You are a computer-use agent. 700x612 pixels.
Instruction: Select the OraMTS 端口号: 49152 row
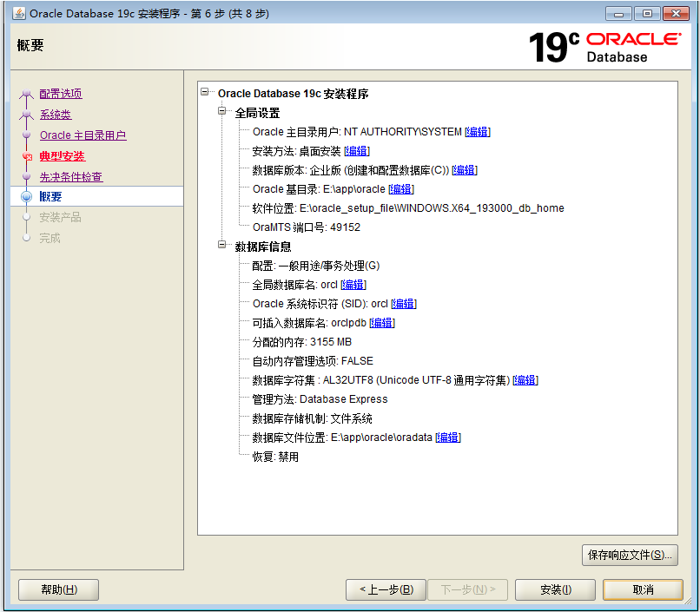(307, 227)
